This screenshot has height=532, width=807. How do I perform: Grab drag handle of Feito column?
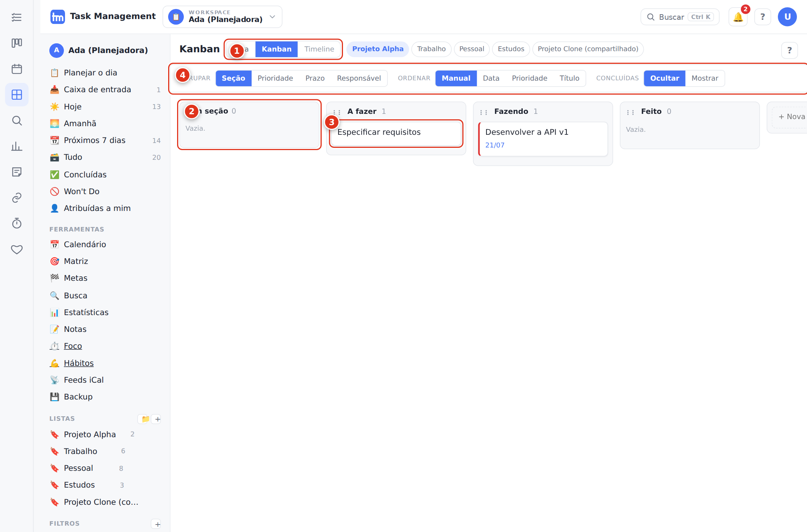coord(630,112)
